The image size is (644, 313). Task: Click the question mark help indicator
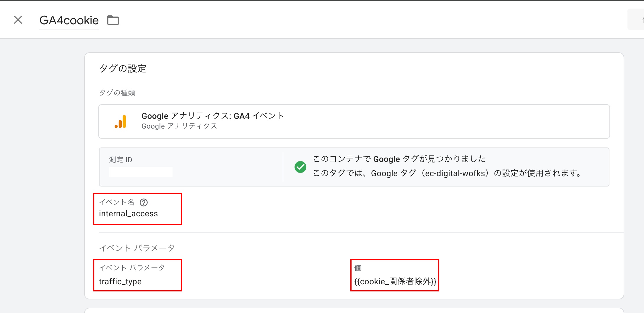(x=144, y=202)
